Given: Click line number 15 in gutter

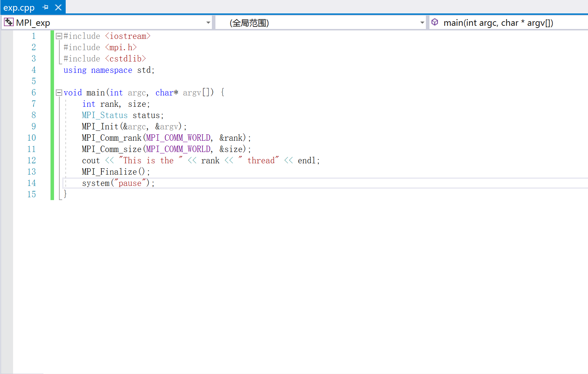Looking at the screenshot, I should tap(31, 194).
